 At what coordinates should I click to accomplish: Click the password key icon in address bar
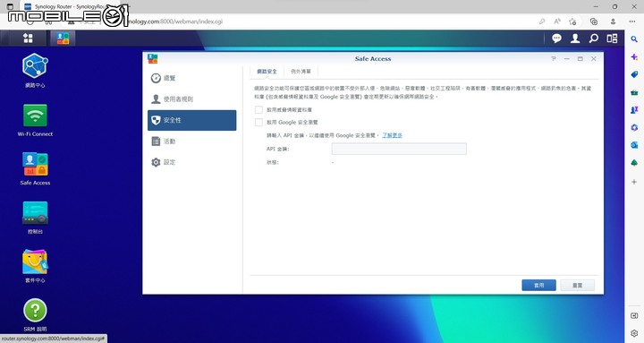542,21
